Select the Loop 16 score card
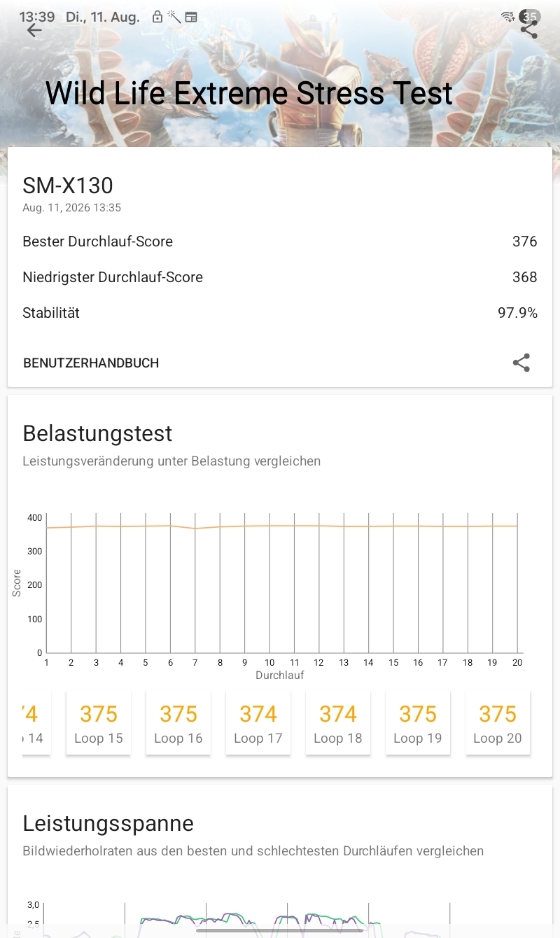 point(178,723)
